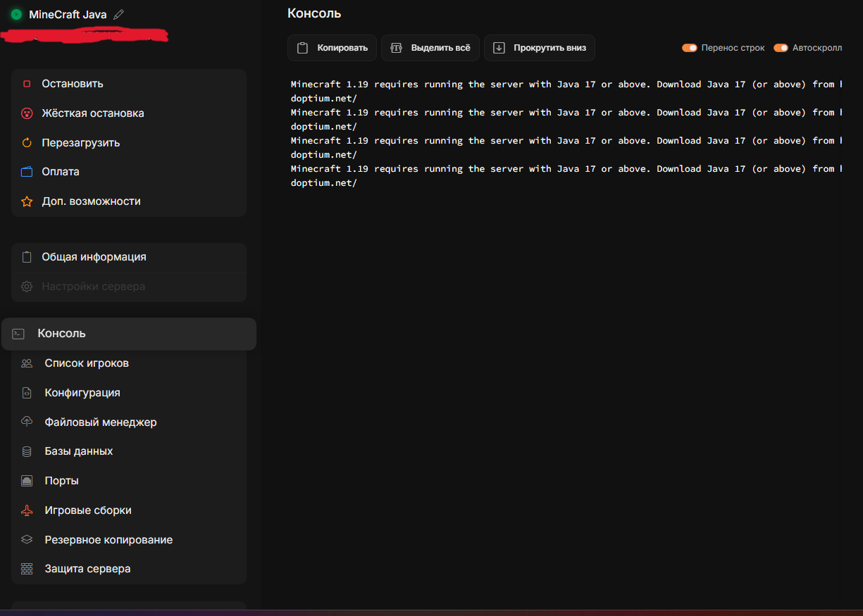Click the red Остановить stop icon
The image size is (863, 616).
click(x=27, y=84)
